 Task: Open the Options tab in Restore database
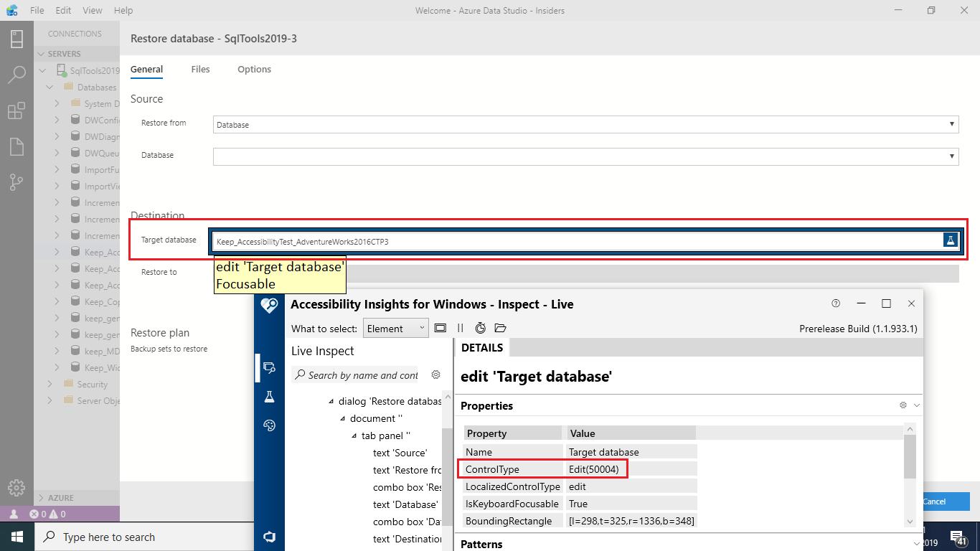tap(254, 69)
